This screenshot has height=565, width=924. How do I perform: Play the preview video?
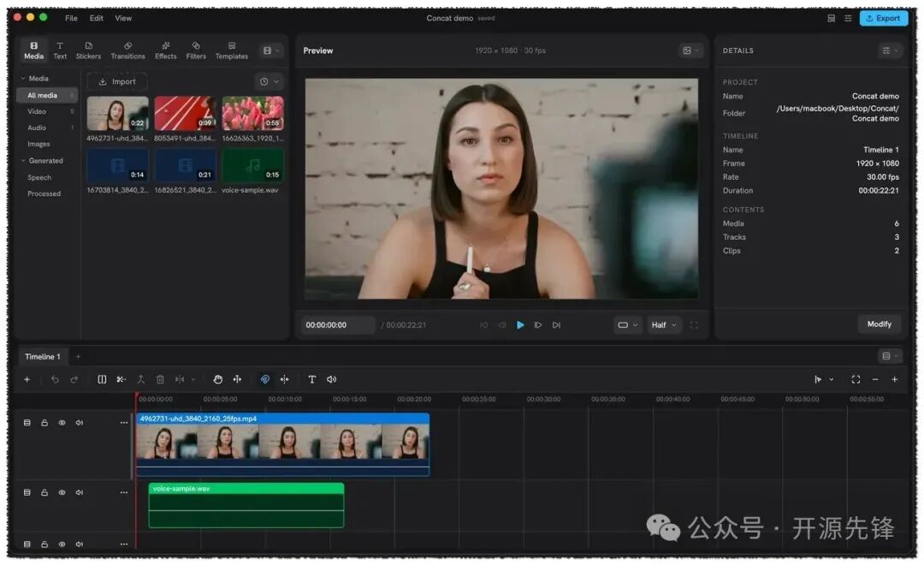(520, 325)
